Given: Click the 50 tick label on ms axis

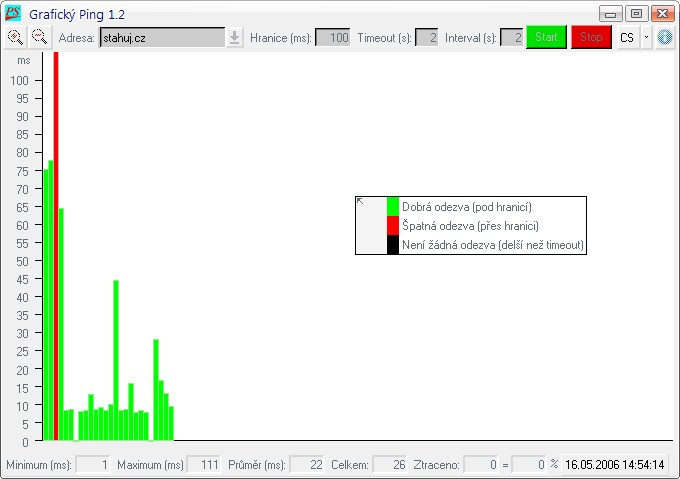Looking at the screenshot, I should pos(23,261).
